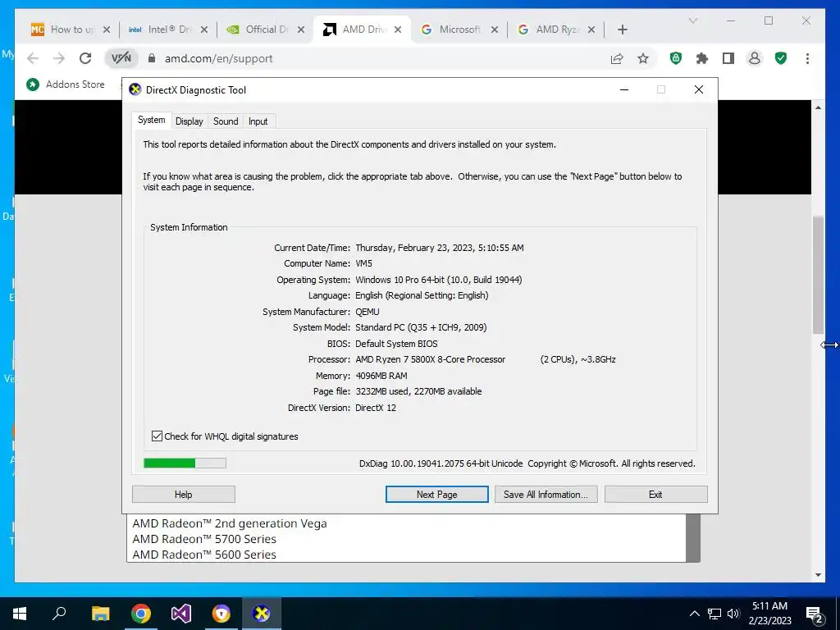This screenshot has width=840, height=630.
Task: Go forward in Chrome
Action: click(x=59, y=58)
